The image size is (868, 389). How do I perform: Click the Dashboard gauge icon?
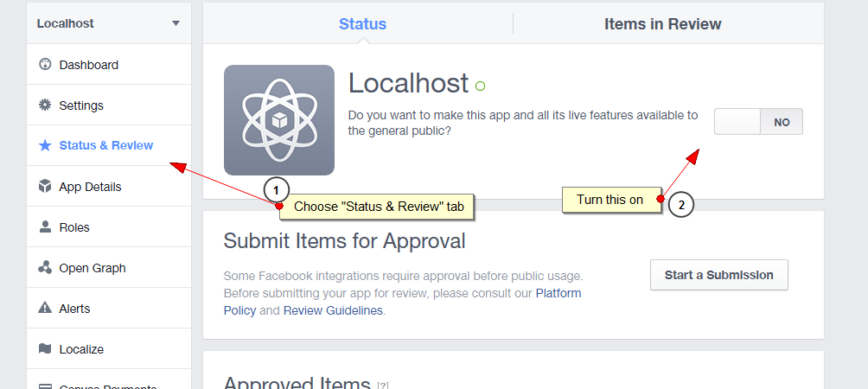(45, 64)
